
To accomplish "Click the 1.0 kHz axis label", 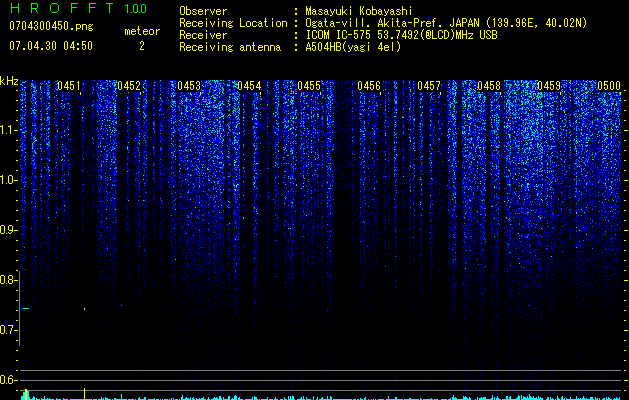I will (8, 180).
